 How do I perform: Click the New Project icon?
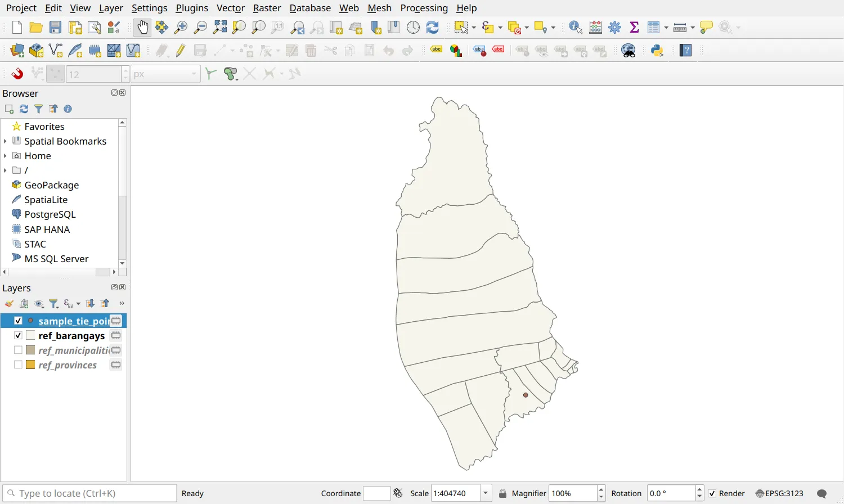click(x=17, y=27)
